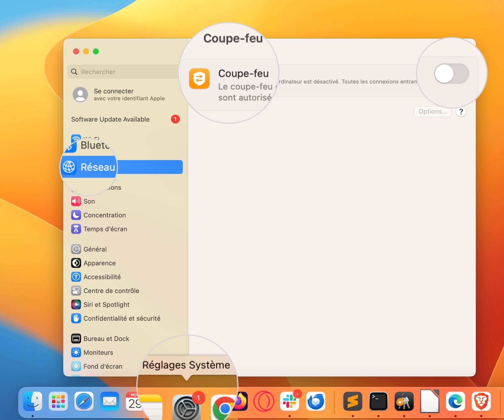Launch Opera from the Dock
This screenshot has height=420, width=504.
[264, 401]
